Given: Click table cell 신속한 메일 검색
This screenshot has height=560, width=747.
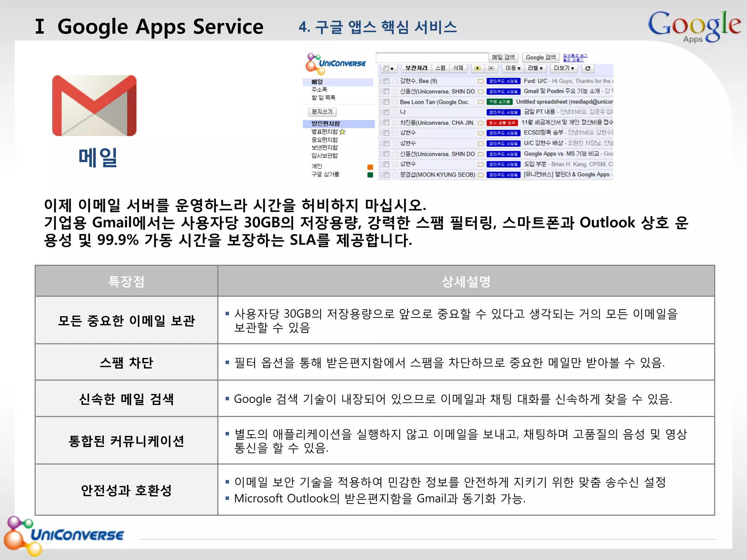Looking at the screenshot, I should [x=127, y=398].
